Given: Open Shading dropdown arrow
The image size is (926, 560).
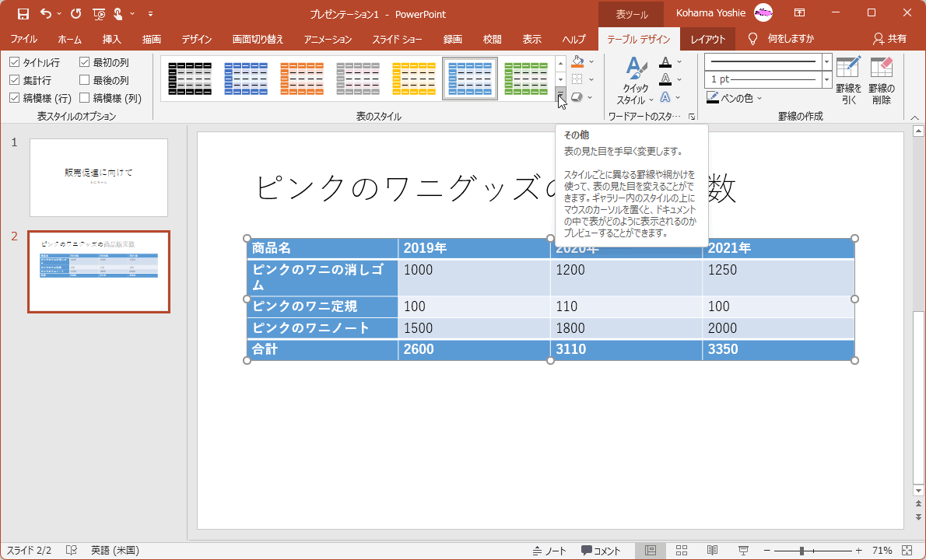Looking at the screenshot, I should (591, 62).
